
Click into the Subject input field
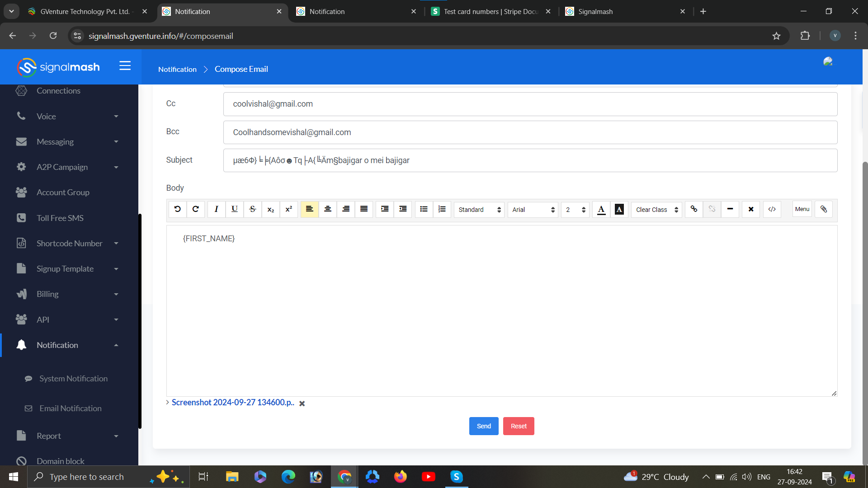tap(530, 160)
